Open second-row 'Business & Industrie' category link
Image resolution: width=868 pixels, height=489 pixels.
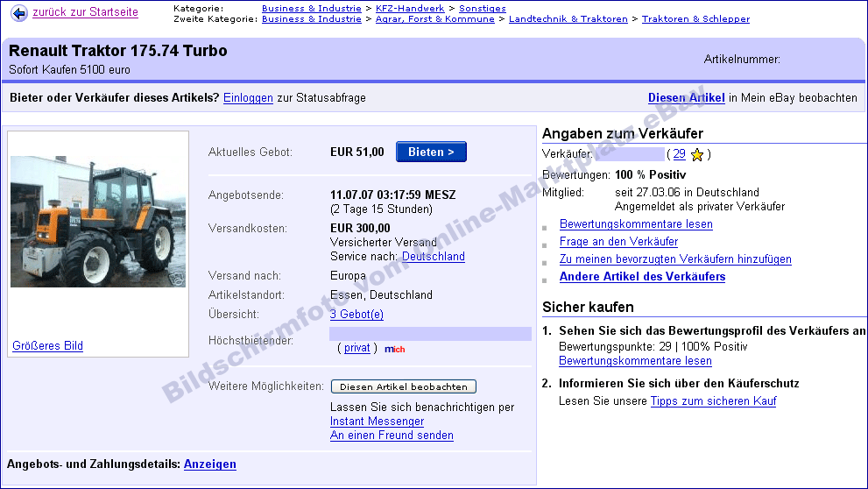pyautogui.click(x=312, y=18)
